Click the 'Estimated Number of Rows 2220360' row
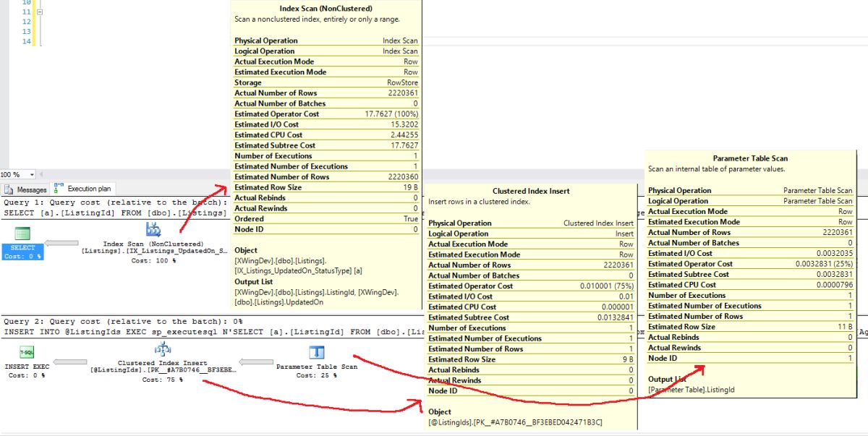 pos(326,177)
